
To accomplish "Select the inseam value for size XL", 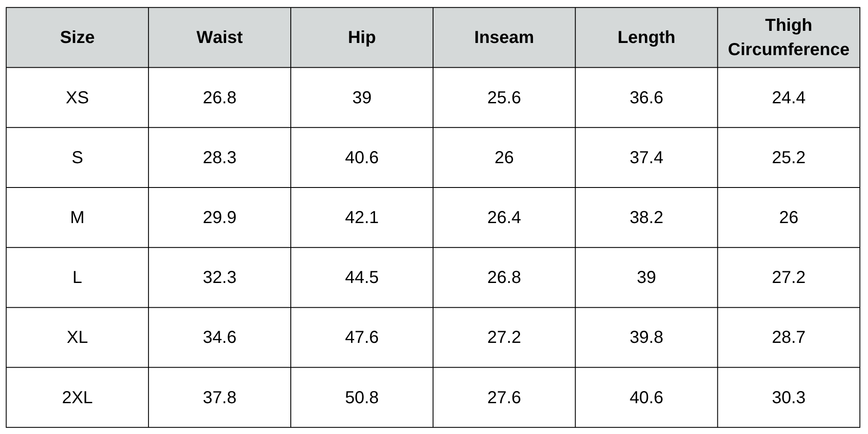I will (x=504, y=337).
